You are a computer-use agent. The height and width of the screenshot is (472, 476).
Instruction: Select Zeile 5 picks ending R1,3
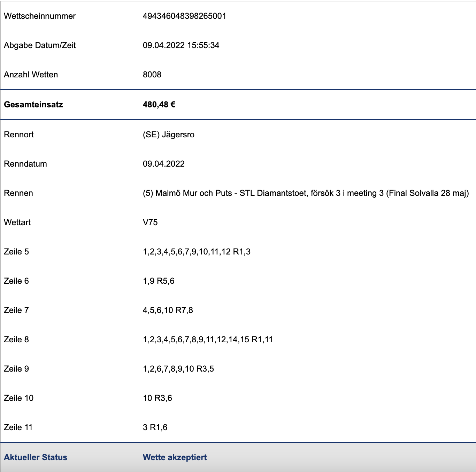(x=197, y=252)
